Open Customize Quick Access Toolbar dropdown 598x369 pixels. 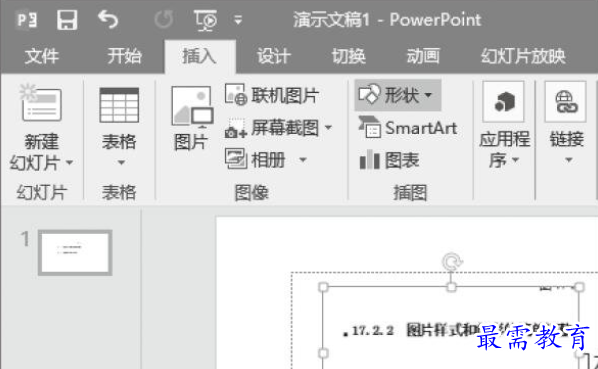[238, 20]
